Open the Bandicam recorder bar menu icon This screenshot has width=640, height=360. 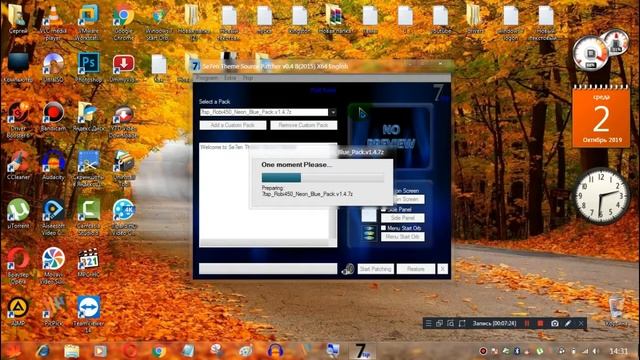(428, 323)
